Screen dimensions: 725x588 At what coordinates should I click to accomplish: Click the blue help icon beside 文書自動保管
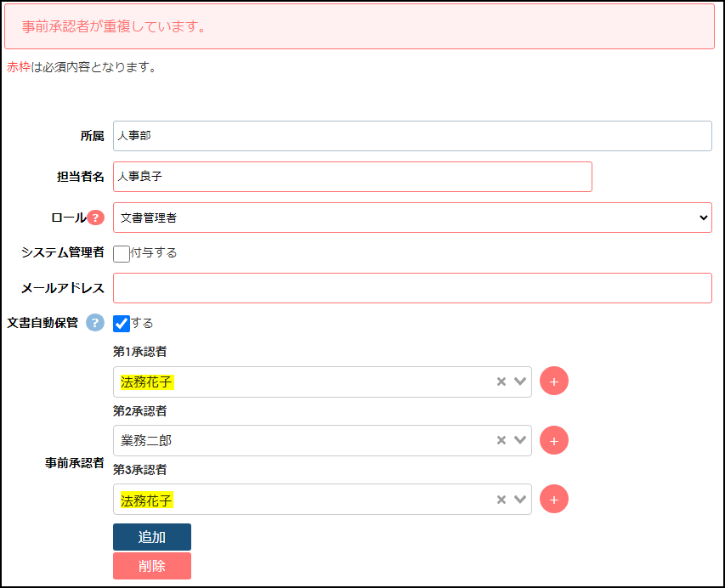click(x=95, y=323)
